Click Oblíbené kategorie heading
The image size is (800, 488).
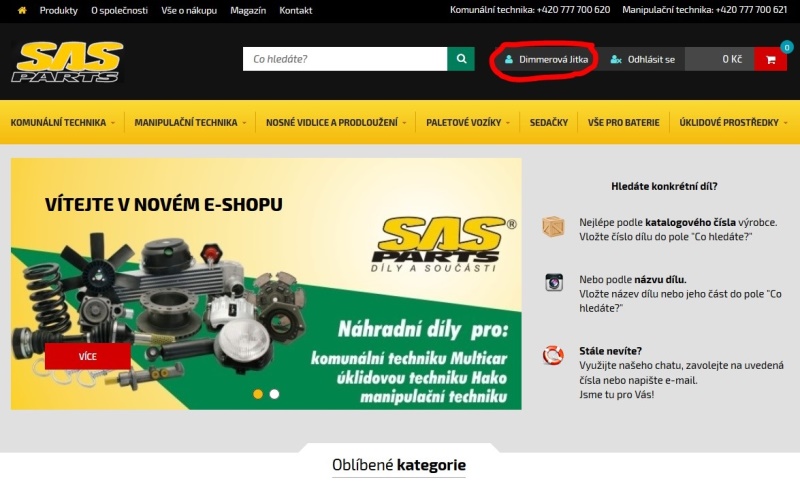[x=398, y=465]
